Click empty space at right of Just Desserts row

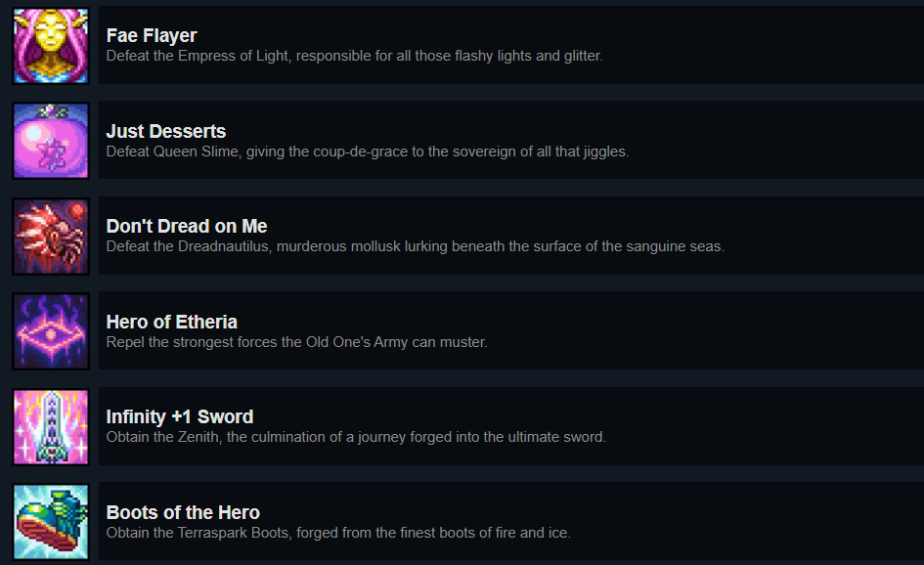click(x=782, y=141)
